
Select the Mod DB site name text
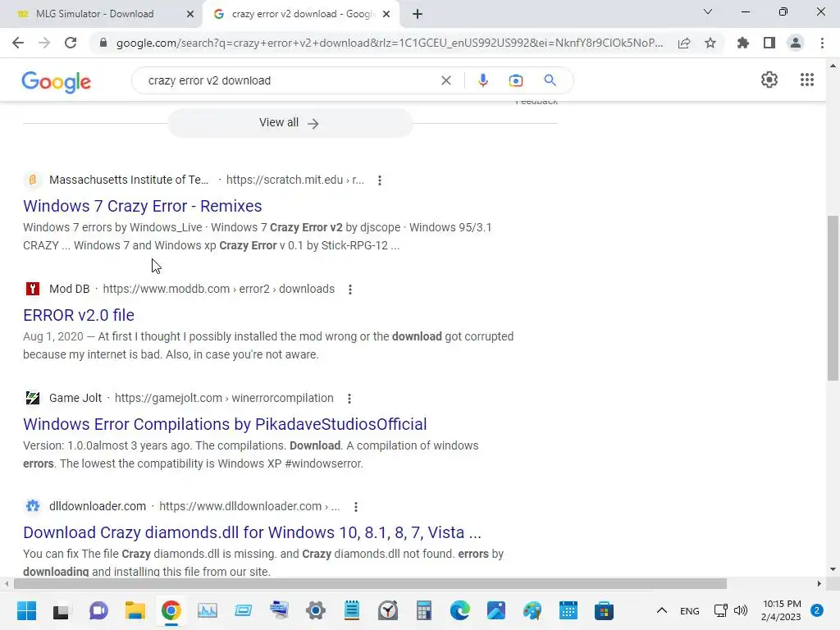[69, 290]
